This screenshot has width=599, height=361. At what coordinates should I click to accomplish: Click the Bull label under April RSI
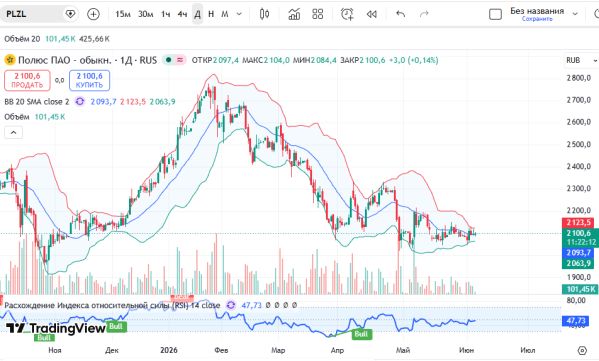pyautogui.click(x=361, y=334)
